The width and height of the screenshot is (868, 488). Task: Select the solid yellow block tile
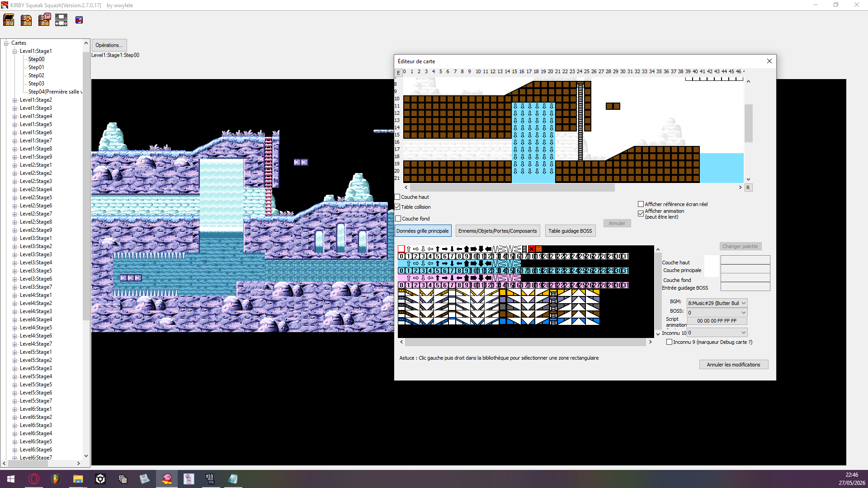503,293
